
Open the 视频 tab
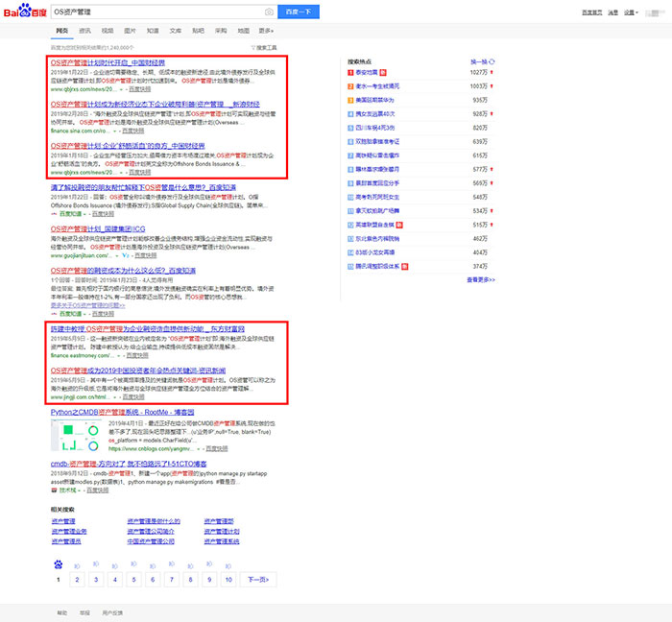tap(108, 31)
